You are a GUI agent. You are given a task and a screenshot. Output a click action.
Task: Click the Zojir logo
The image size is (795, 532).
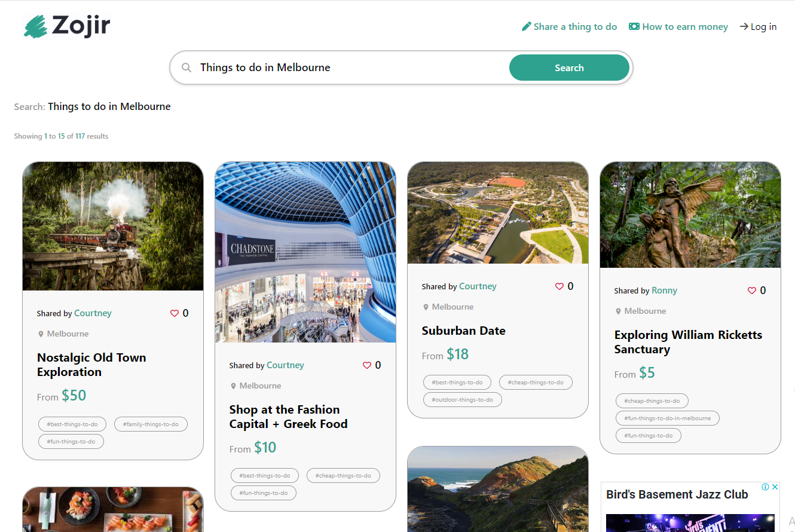(x=67, y=26)
